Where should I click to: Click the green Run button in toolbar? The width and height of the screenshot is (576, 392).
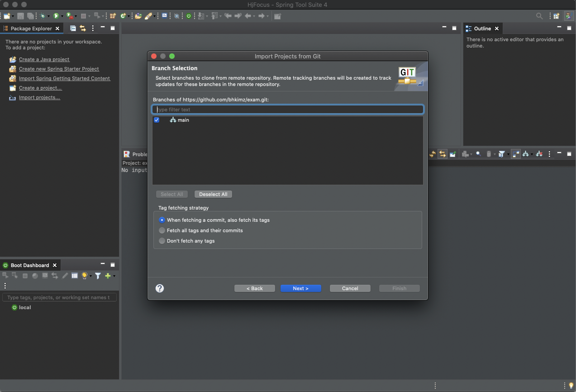[56, 16]
